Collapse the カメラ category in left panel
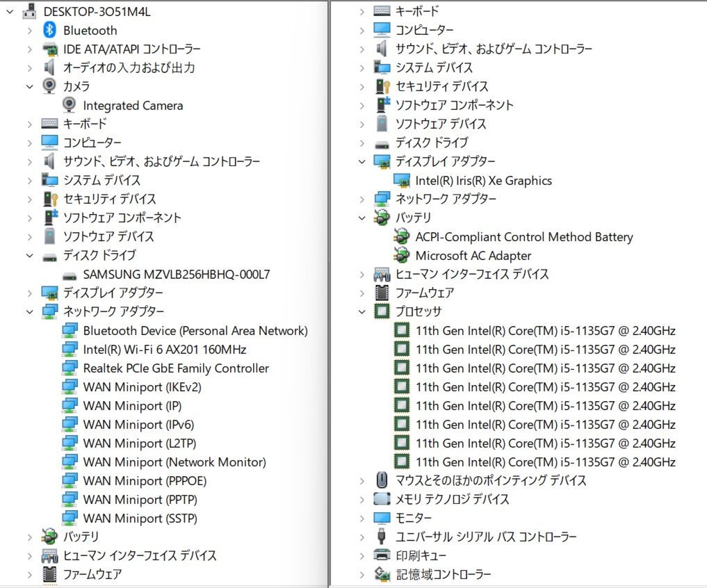The width and height of the screenshot is (707, 588). (29, 86)
